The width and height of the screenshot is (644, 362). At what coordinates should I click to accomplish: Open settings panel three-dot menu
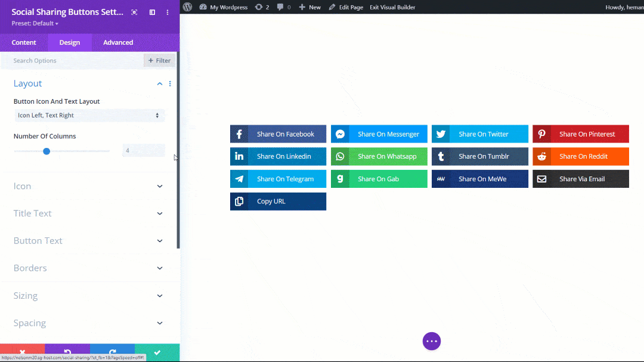coord(168,13)
